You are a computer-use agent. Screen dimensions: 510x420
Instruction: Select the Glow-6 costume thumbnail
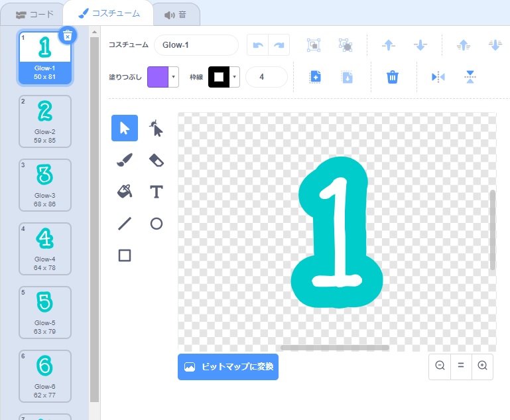click(45, 376)
